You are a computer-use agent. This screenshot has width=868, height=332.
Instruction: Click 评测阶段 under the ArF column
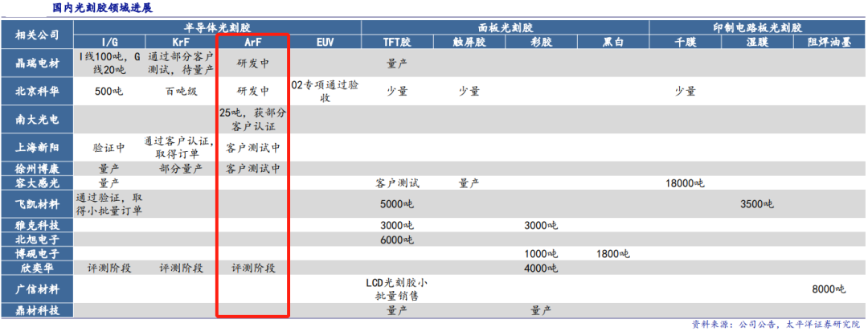253,268
